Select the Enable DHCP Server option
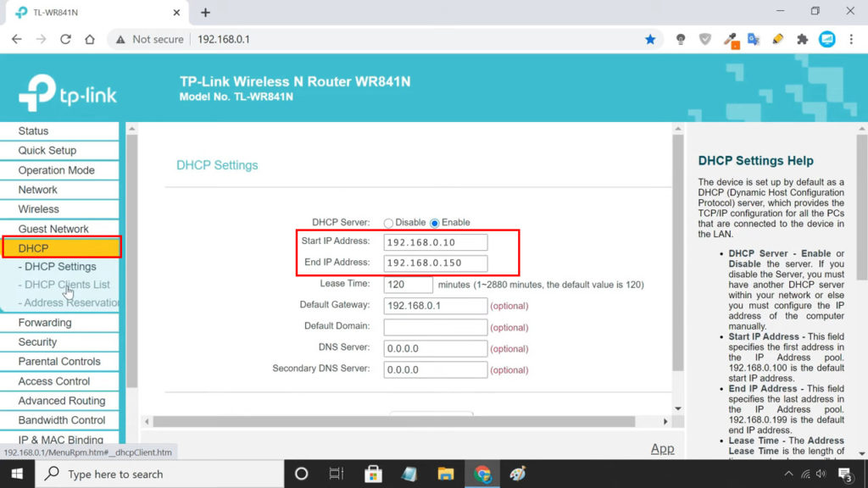 coord(435,223)
